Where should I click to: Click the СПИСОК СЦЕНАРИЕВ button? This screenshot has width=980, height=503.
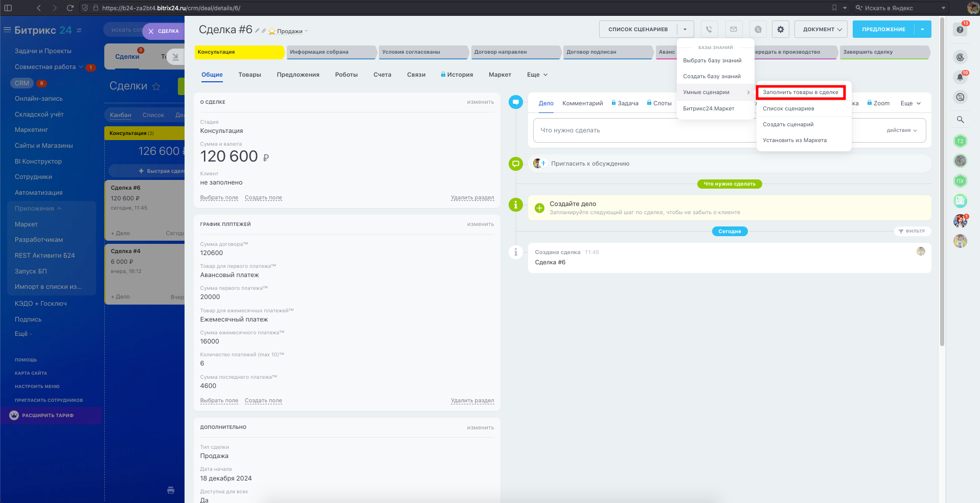[638, 29]
